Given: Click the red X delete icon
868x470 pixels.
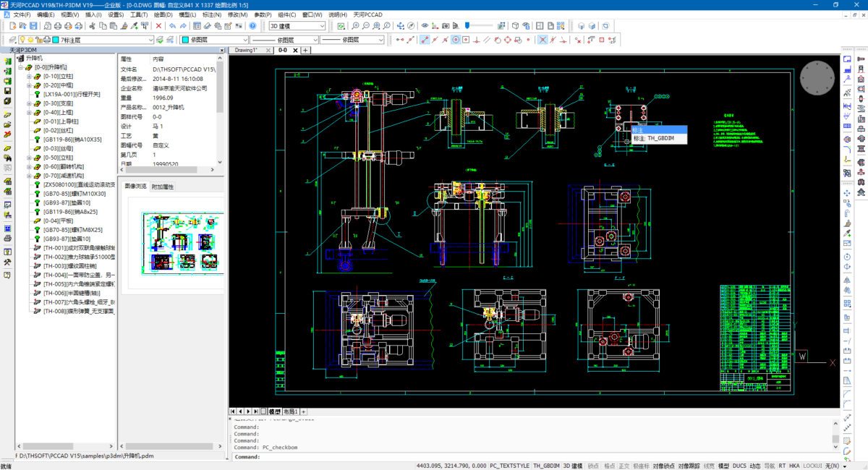Looking at the screenshot, I should coord(158,25).
